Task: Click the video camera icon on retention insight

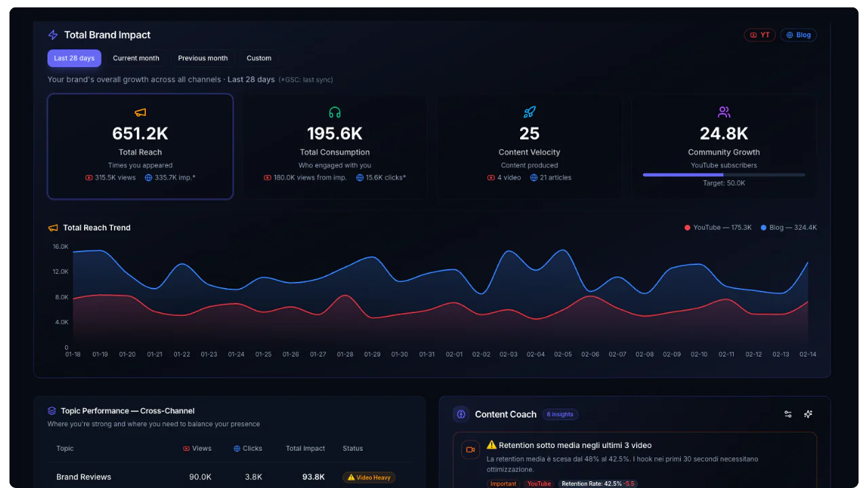Action: (x=470, y=449)
